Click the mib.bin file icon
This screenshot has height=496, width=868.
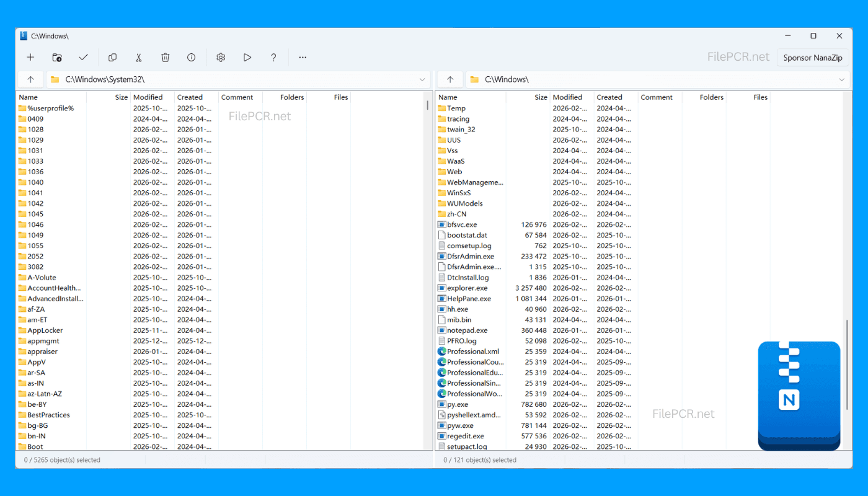click(x=442, y=320)
